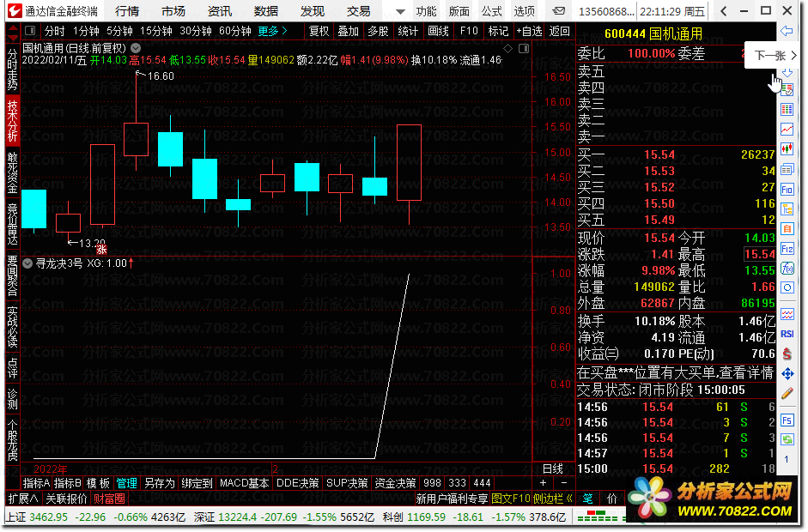Open the 市场 menu

click(173, 11)
